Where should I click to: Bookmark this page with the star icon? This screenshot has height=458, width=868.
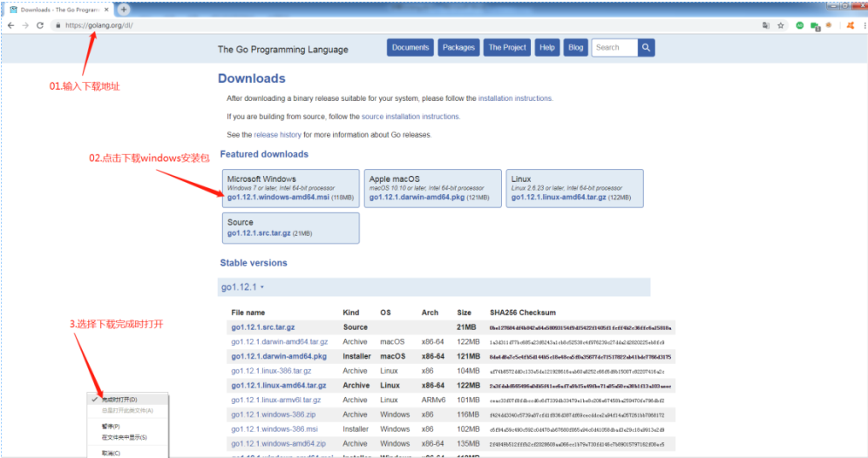coord(781,25)
